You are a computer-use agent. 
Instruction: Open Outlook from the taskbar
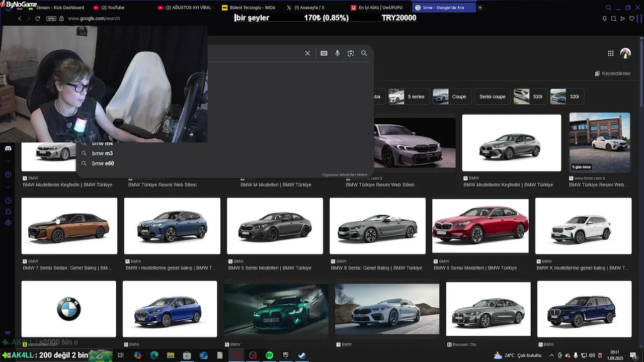(203, 355)
